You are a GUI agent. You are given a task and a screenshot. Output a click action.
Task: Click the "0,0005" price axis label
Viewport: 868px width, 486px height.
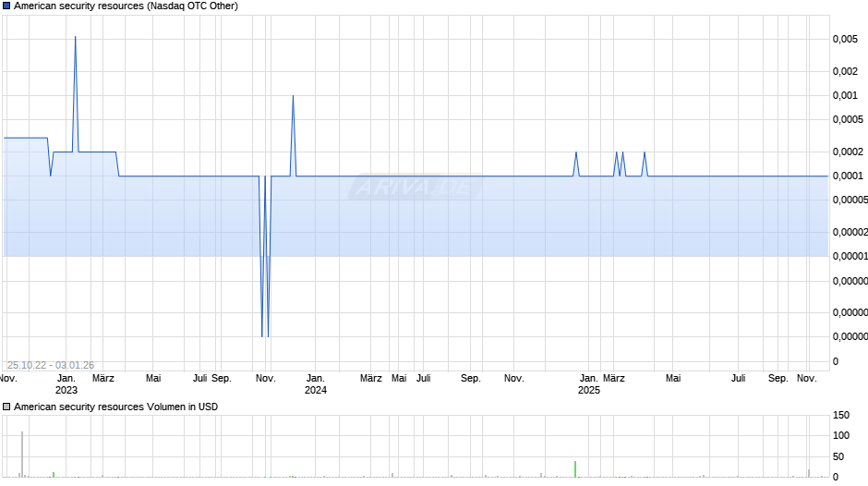pos(848,120)
